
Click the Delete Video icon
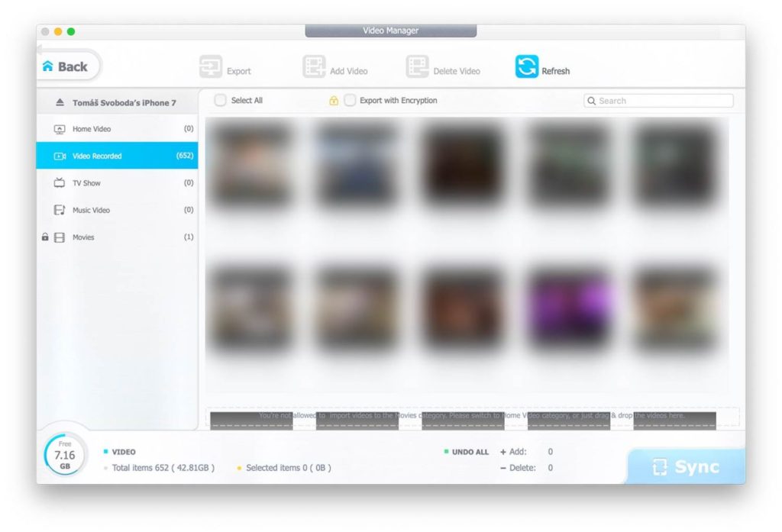tap(417, 67)
